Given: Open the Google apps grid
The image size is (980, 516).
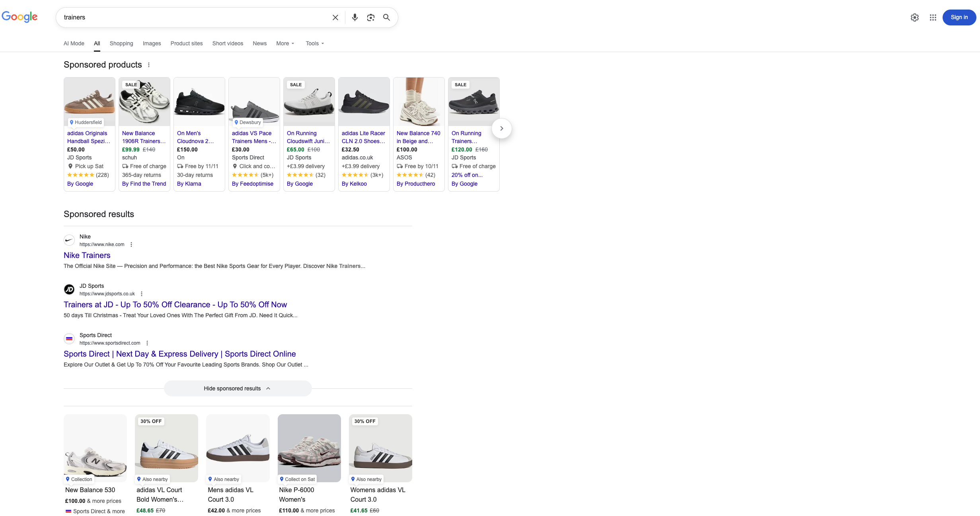Looking at the screenshot, I should (x=933, y=17).
